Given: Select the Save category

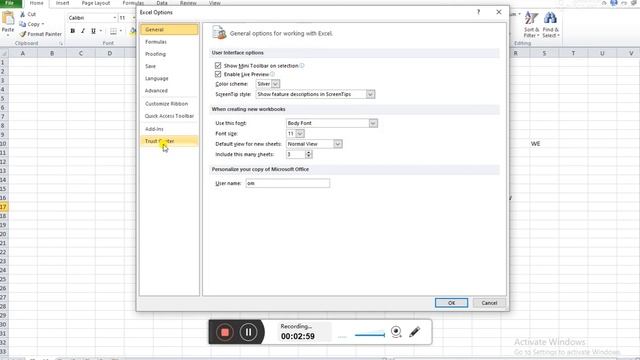Looking at the screenshot, I should click(x=169, y=66).
